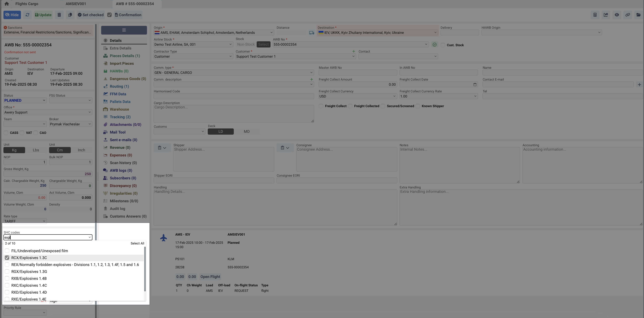The image size is (644, 318).
Task: Click the green Update button
Action: 43,15
